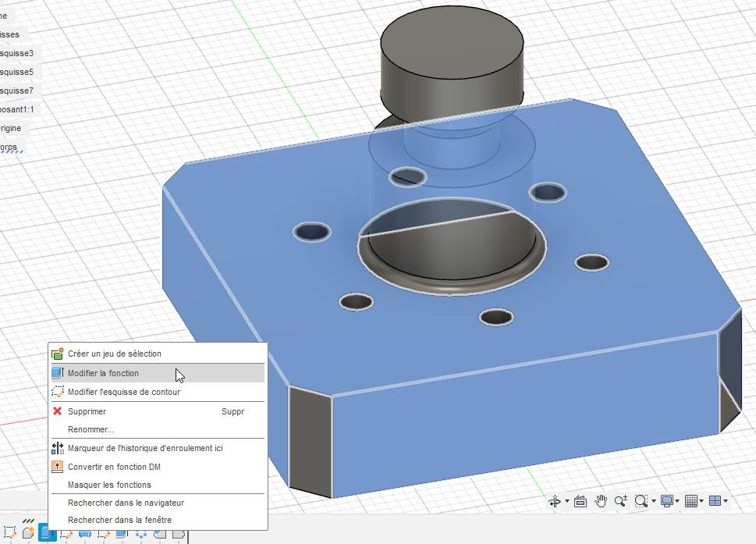Click the Orbit tool icon

555,501
